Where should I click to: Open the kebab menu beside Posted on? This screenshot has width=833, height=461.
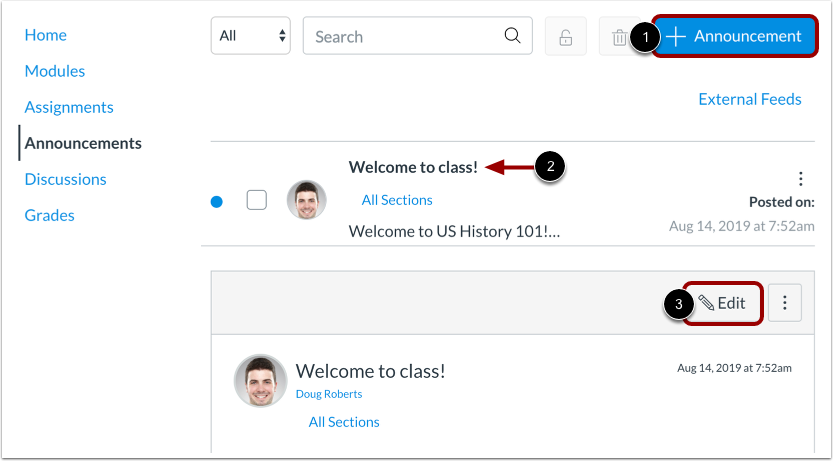(x=801, y=179)
